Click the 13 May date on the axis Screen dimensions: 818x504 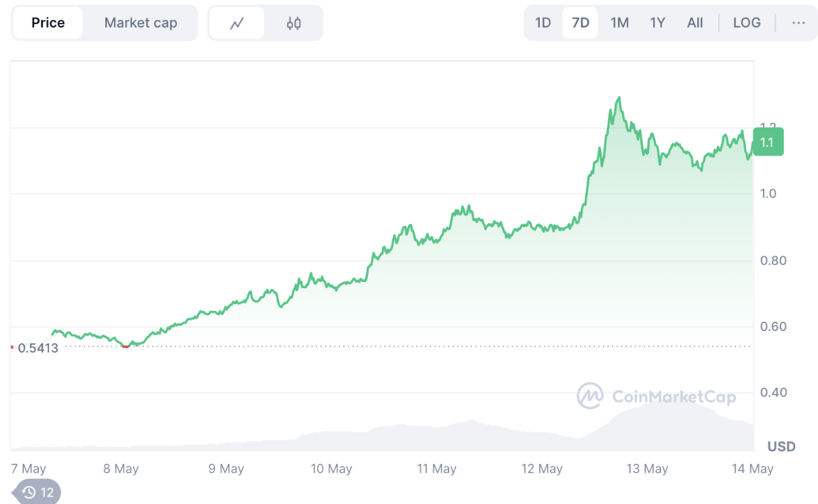coord(647,468)
